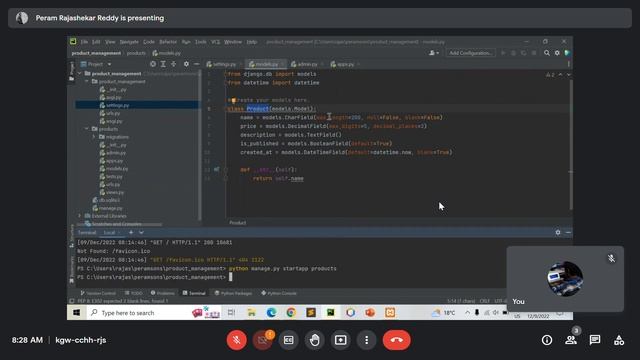Open Project panel options gear
This screenshot has width=640, height=360.
point(186,64)
